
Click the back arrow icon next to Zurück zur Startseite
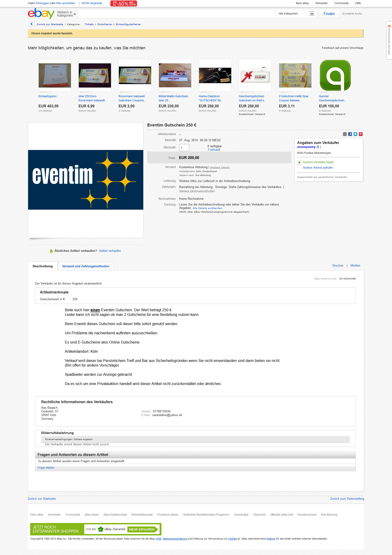(x=32, y=24)
